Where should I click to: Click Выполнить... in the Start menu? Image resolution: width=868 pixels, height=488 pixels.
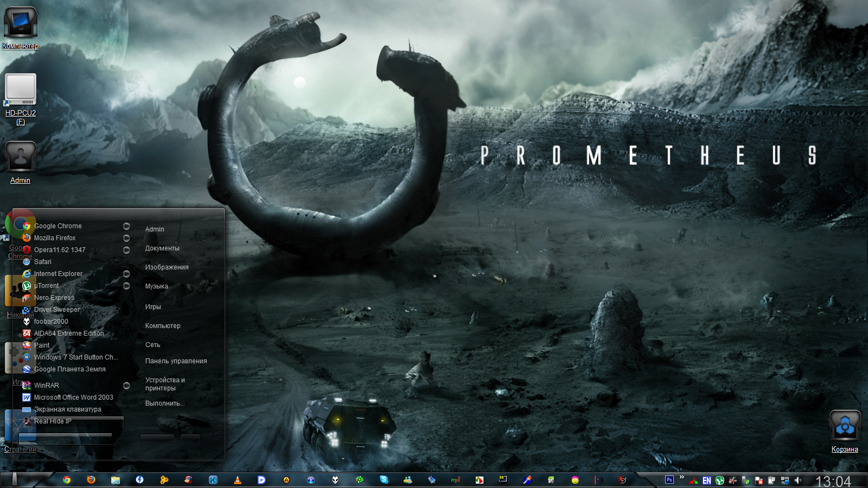point(165,403)
